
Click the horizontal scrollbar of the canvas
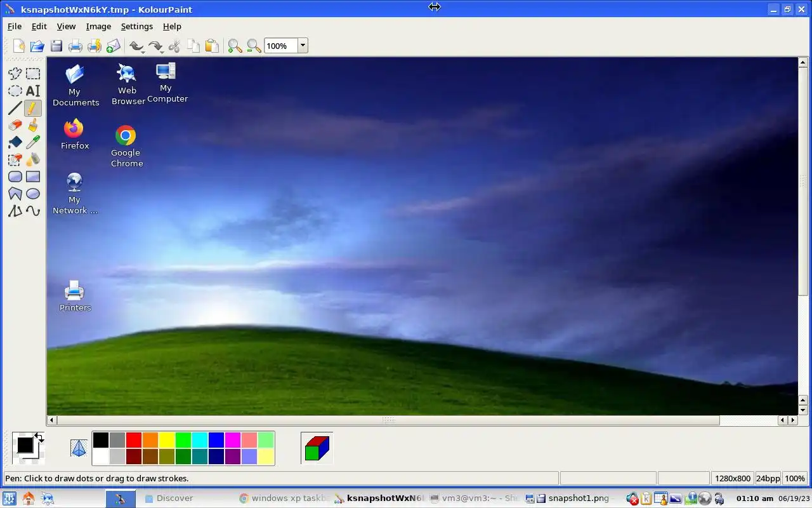(388, 420)
